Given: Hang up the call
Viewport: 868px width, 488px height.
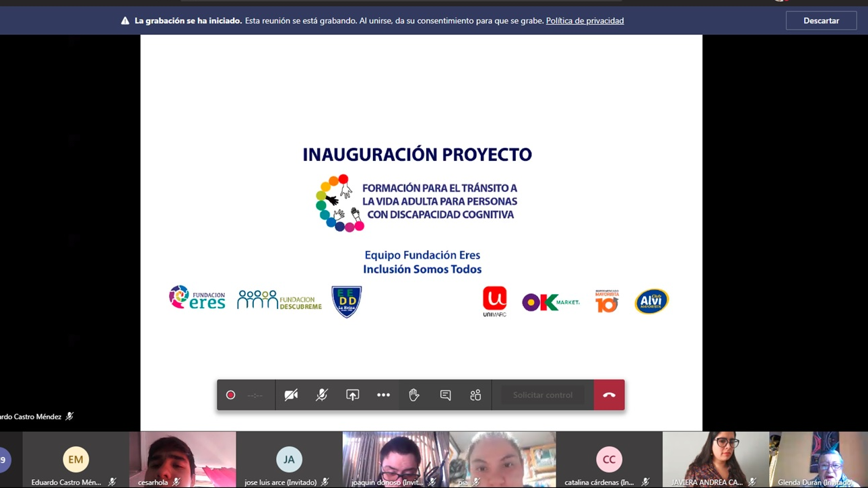Looking at the screenshot, I should 609,395.
